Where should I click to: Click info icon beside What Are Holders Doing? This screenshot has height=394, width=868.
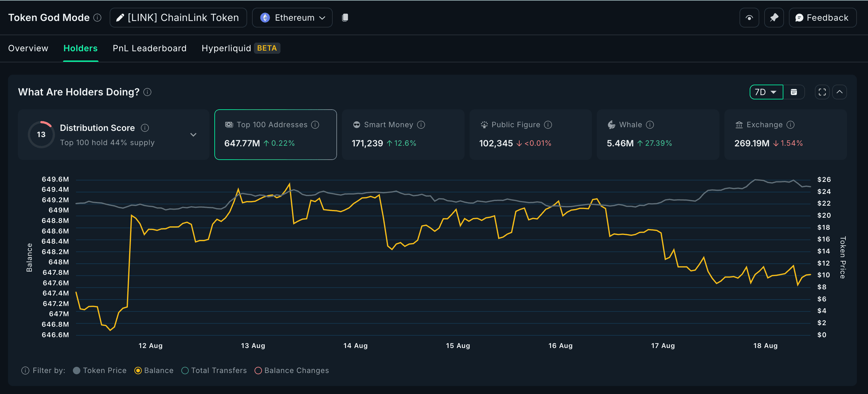[147, 92]
